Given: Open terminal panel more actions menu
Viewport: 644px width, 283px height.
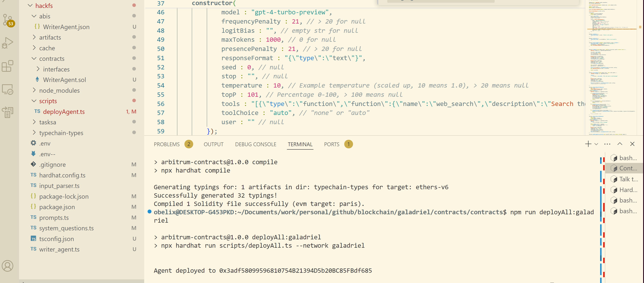Looking at the screenshot, I should [607, 144].
